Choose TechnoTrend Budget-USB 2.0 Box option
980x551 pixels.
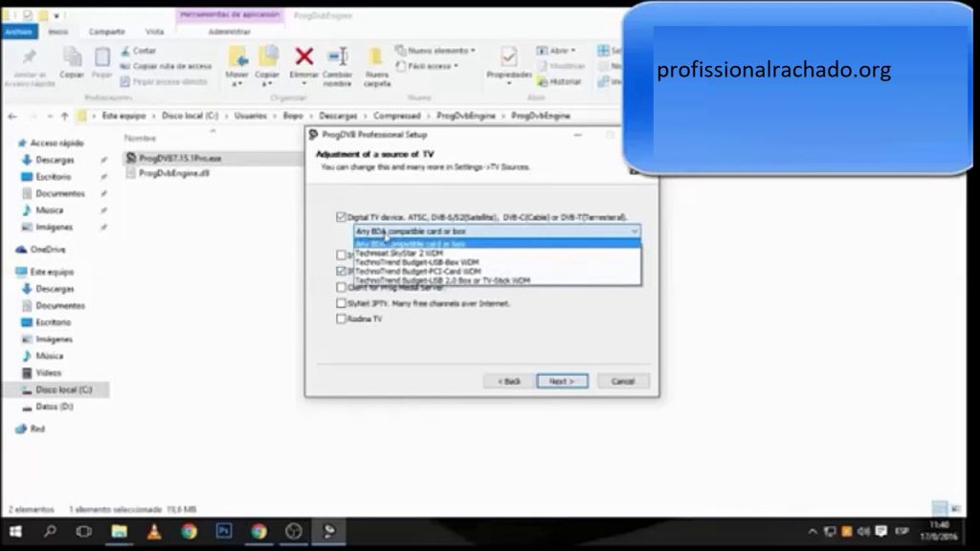(x=498, y=280)
